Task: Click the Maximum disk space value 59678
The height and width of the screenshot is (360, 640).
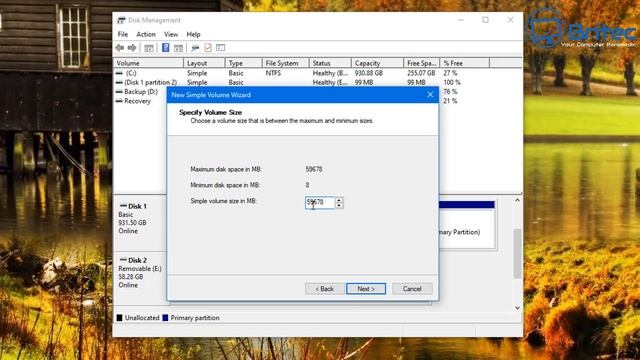Action: coord(314,169)
